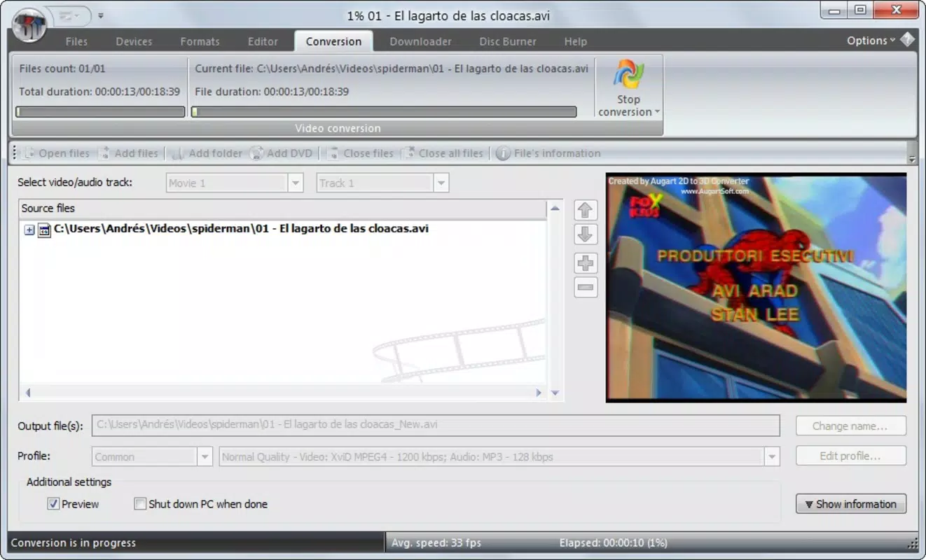Switch to the Files tab
The width and height of the screenshot is (926, 560).
point(76,41)
